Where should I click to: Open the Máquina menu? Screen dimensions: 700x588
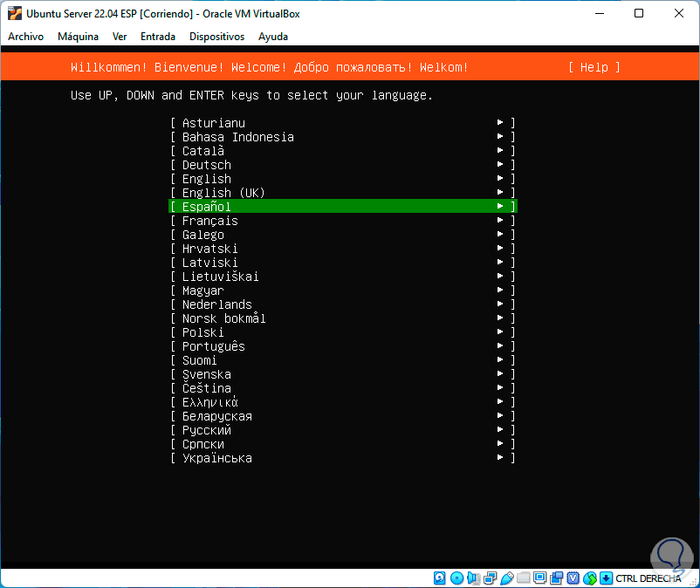coord(79,37)
